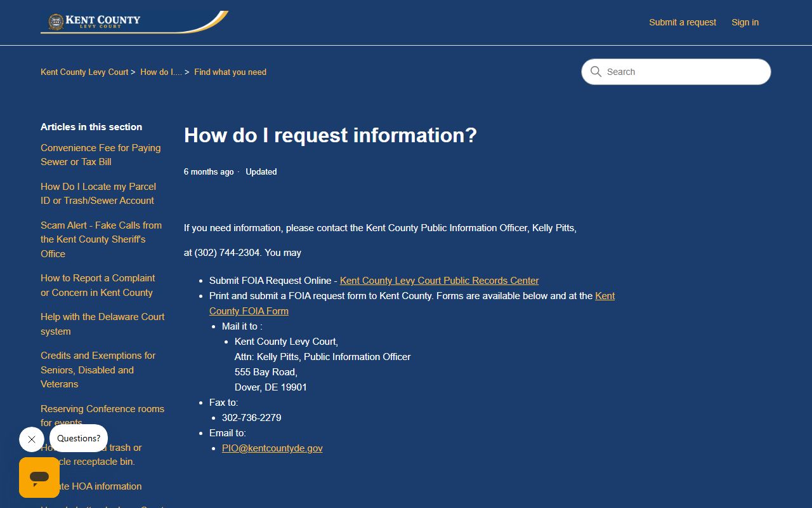Image resolution: width=812 pixels, height=508 pixels.
Task: Open the 'How do I....' breadcrumb
Action: [161, 72]
